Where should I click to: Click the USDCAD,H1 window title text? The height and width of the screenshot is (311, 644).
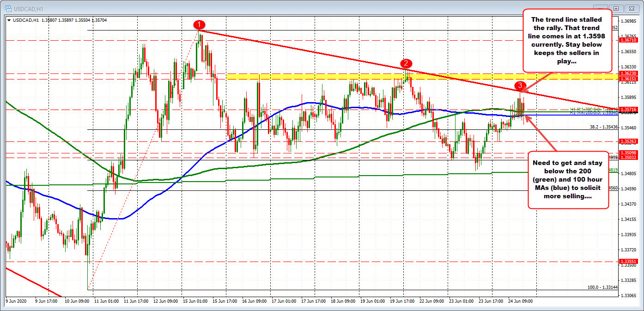(28, 8)
